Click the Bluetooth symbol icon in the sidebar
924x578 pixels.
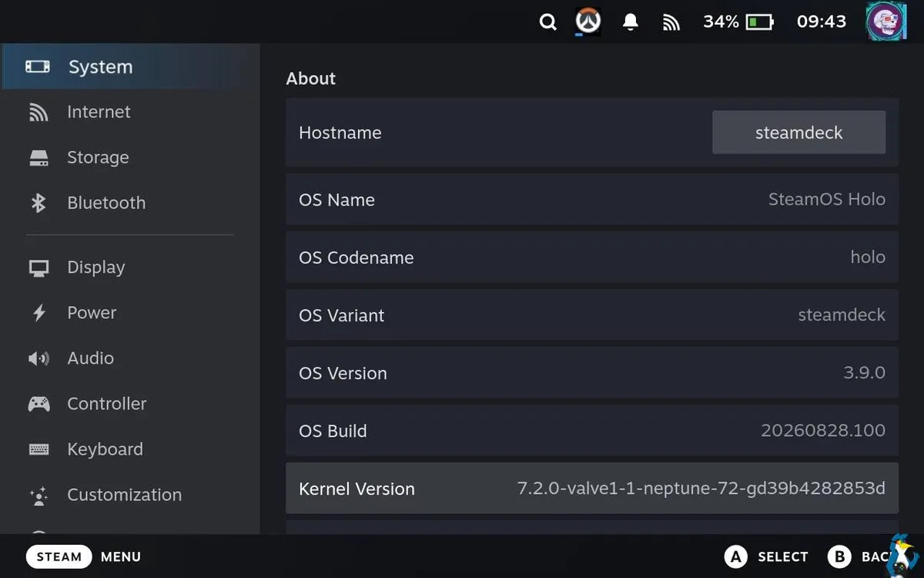pyautogui.click(x=38, y=203)
